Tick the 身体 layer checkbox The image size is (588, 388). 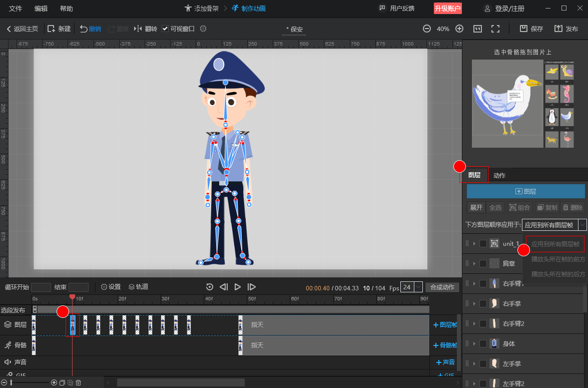tap(483, 343)
